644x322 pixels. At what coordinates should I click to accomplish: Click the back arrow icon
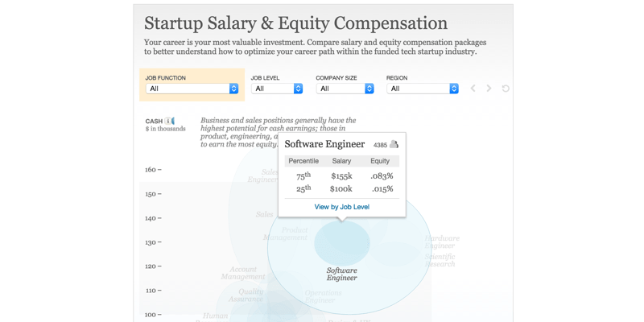point(473,89)
